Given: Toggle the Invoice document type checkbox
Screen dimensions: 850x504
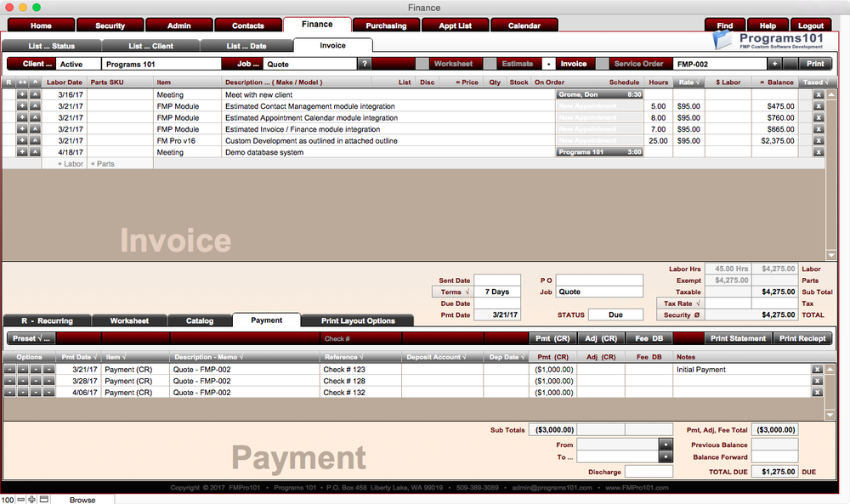Looking at the screenshot, I should coord(548,64).
